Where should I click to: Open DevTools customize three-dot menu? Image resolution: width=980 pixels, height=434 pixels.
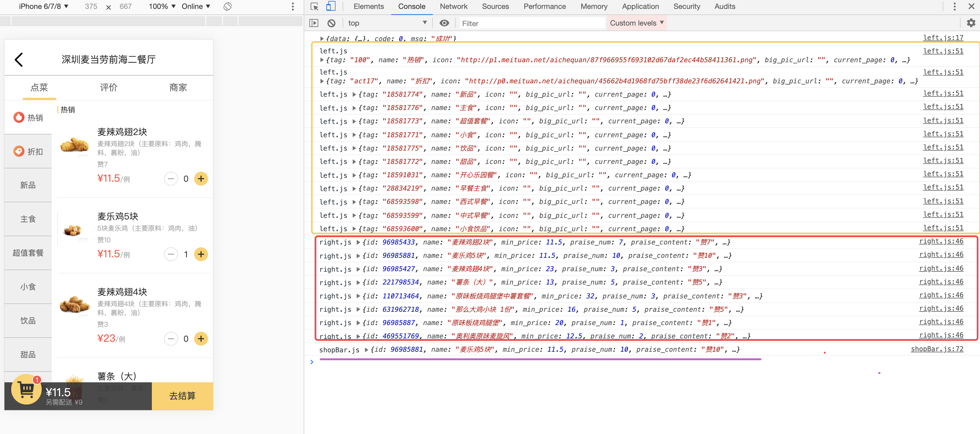click(x=954, y=6)
